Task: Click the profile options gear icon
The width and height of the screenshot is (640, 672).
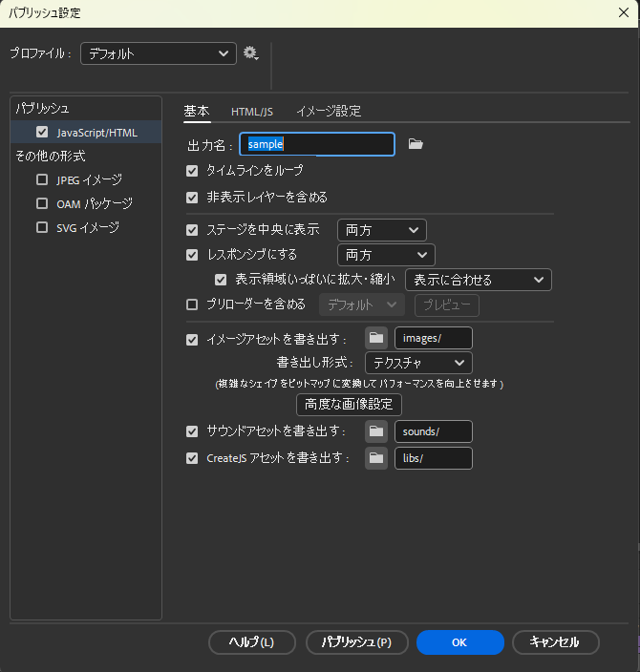Action: 250,53
